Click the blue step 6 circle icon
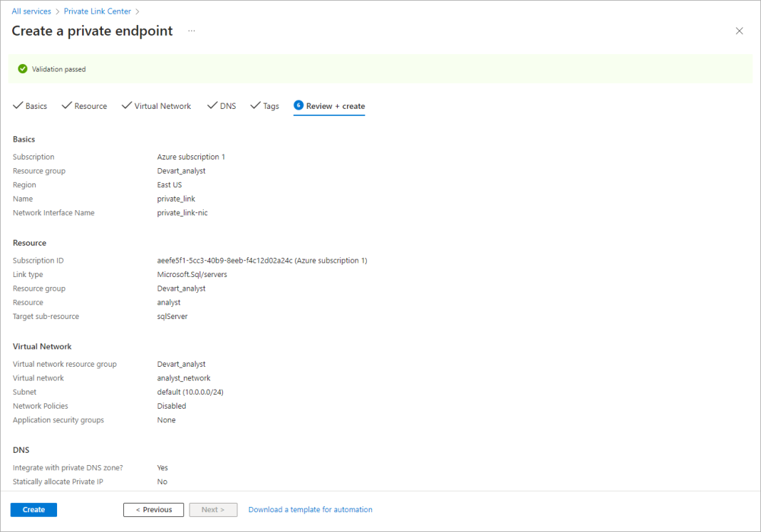 299,105
